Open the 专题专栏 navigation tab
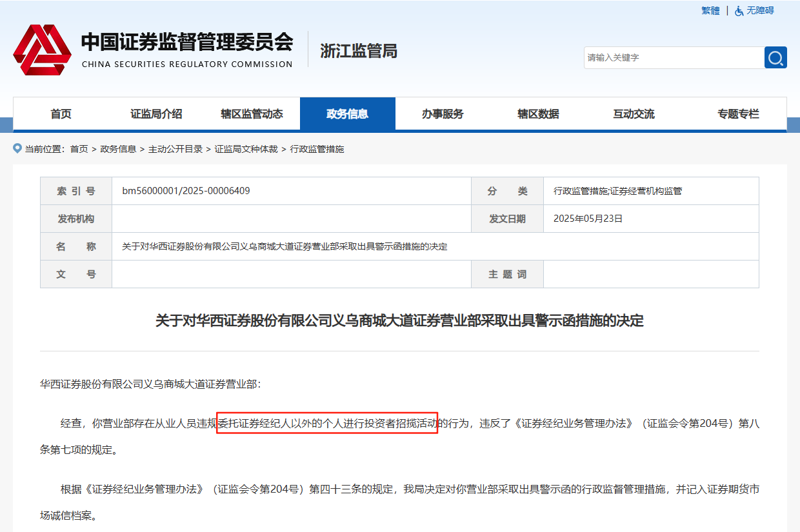 coord(739,114)
